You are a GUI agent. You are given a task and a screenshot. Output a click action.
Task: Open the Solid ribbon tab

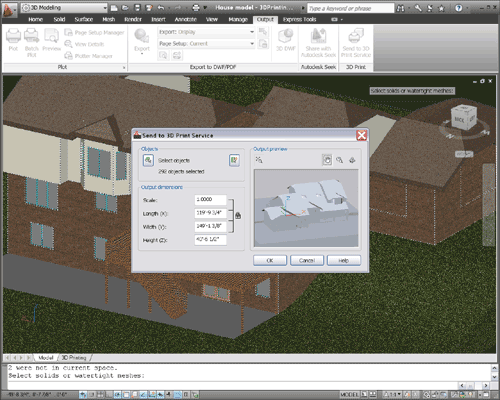coord(59,20)
